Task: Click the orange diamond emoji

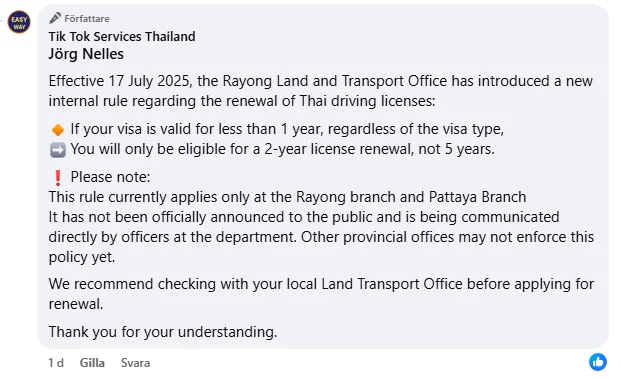Action: coord(58,130)
